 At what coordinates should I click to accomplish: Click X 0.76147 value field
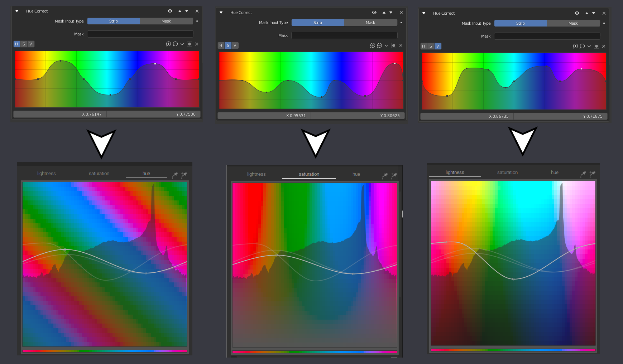pyautogui.click(x=60, y=114)
